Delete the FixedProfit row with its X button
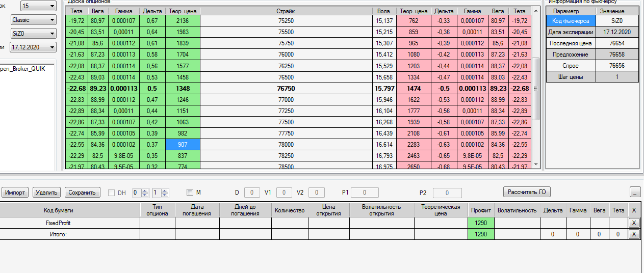 click(634, 223)
